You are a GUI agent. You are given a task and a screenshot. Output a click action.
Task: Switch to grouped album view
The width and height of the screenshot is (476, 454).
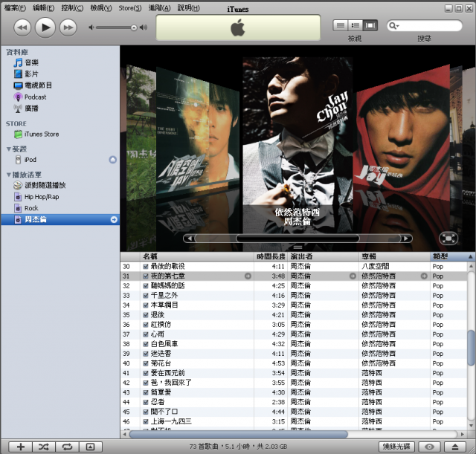(x=356, y=25)
